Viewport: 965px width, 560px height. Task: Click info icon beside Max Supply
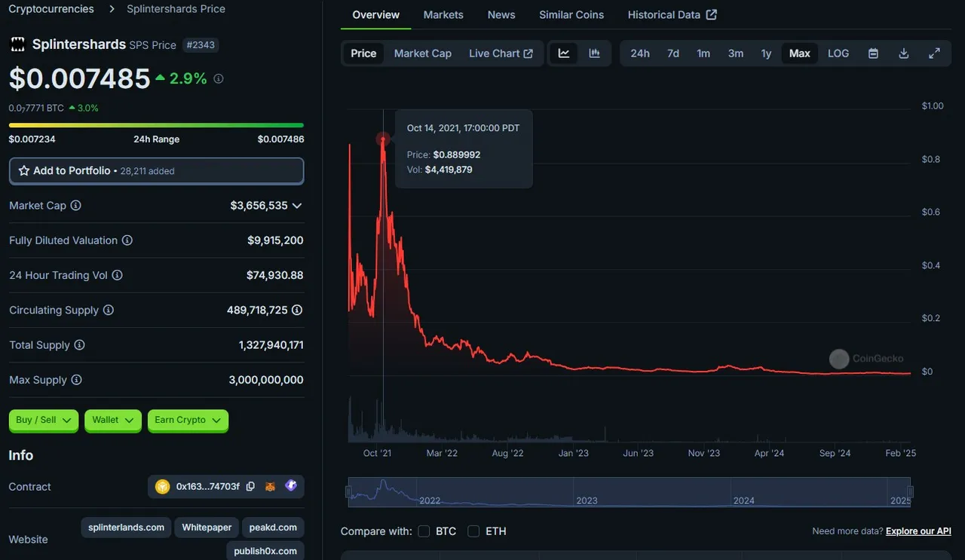(x=76, y=380)
